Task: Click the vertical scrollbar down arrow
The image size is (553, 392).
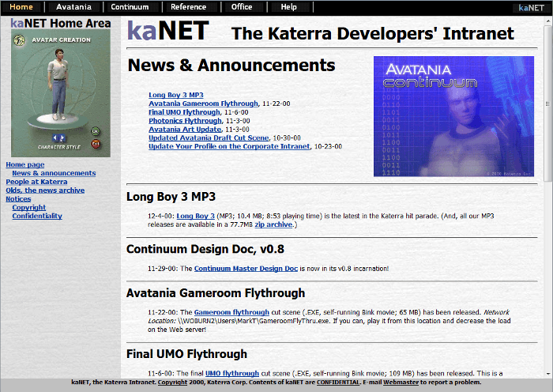Action: (548, 374)
